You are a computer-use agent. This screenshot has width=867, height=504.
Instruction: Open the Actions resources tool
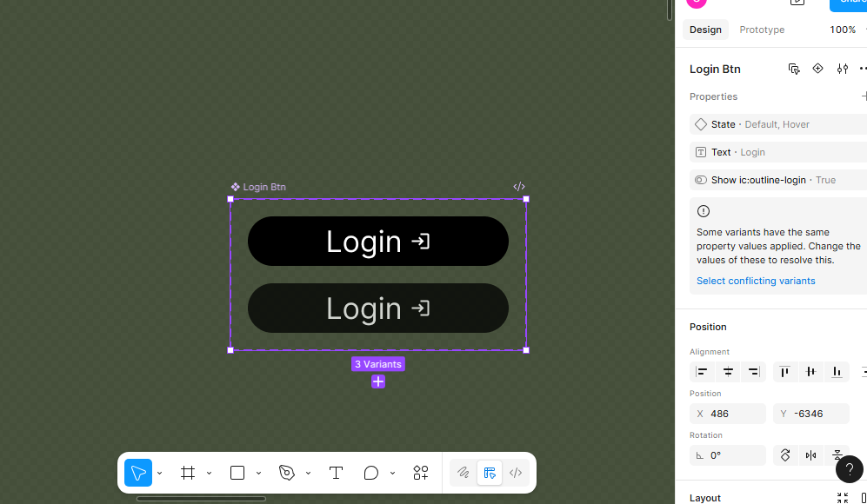pyautogui.click(x=421, y=473)
